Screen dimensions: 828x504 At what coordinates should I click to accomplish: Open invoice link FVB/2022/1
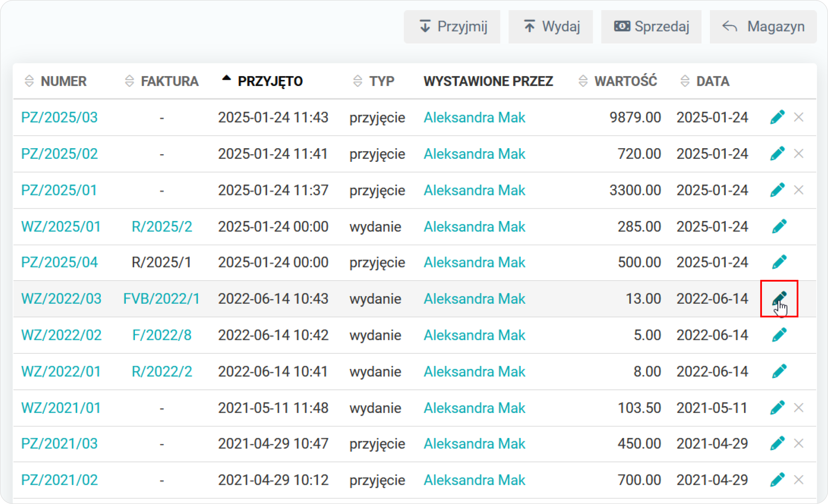[161, 299]
